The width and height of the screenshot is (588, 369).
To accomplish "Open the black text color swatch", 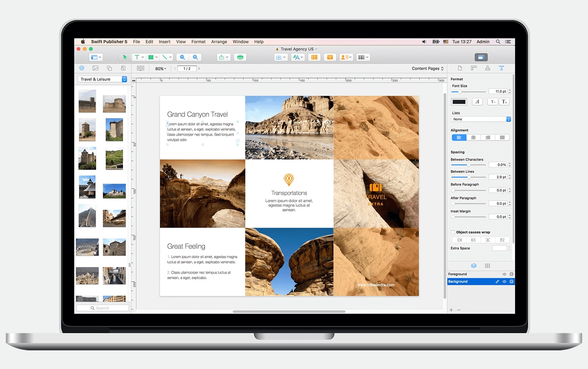I will point(459,102).
